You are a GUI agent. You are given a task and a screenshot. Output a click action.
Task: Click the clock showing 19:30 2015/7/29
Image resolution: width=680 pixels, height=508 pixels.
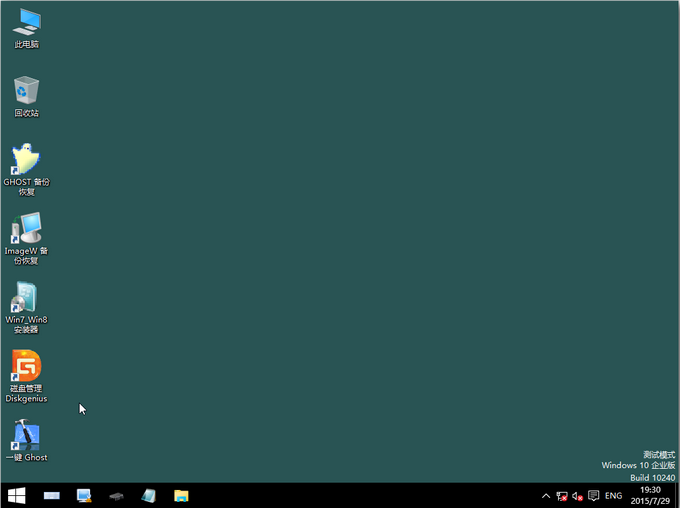click(x=650, y=495)
